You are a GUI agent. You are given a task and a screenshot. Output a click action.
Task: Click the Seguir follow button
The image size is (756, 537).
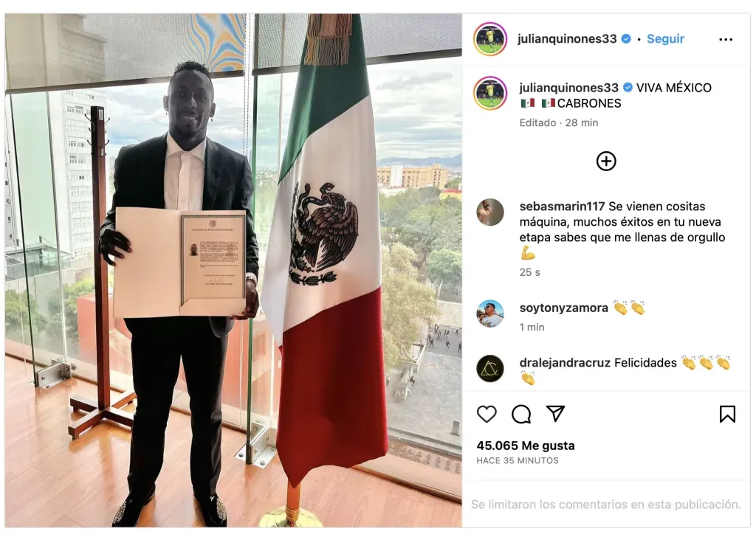tap(665, 38)
